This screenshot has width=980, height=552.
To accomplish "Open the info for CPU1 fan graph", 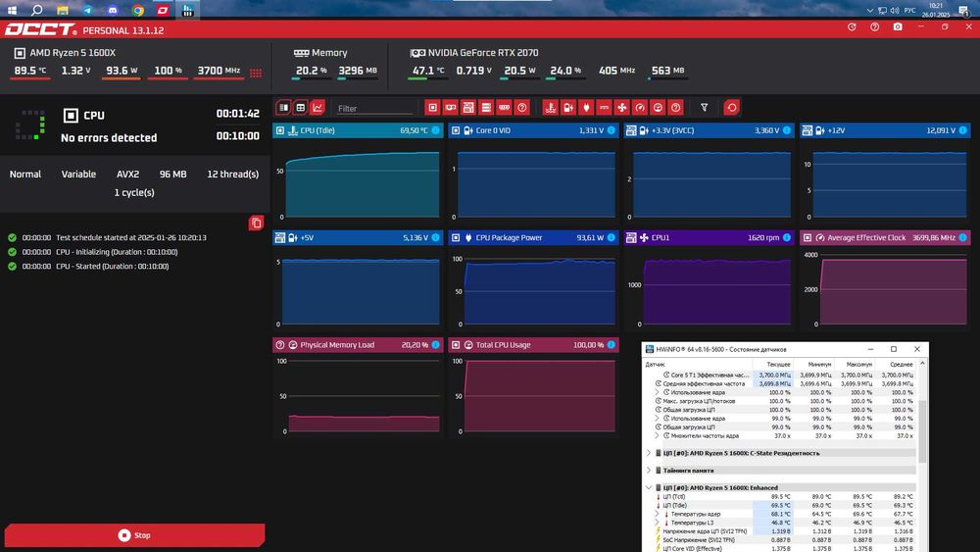I will 787,237.
